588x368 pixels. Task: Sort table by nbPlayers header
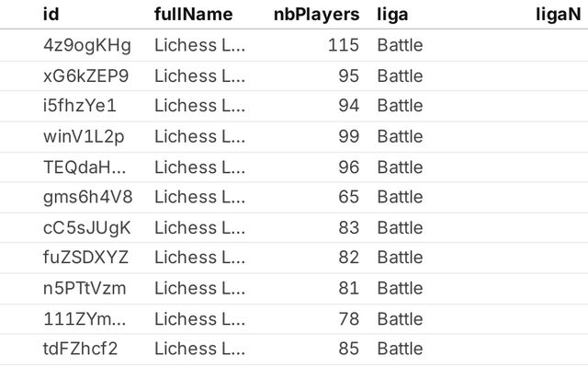[316, 14]
